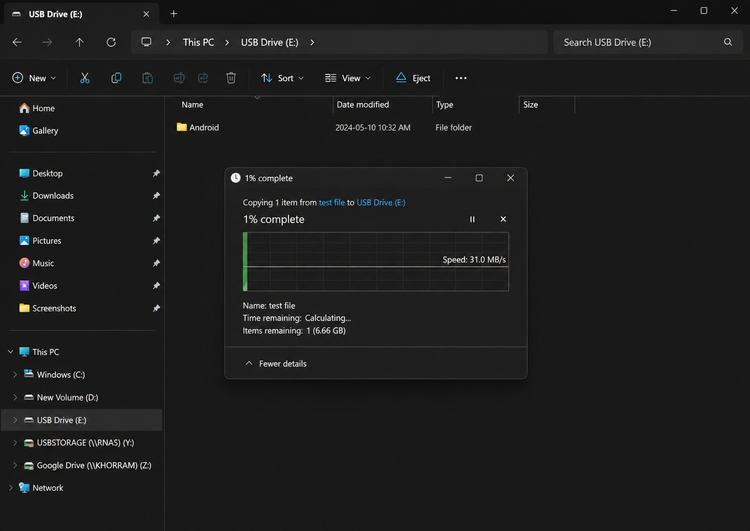Unpin Desktop from quick access
This screenshot has height=531, width=750.
click(x=156, y=173)
